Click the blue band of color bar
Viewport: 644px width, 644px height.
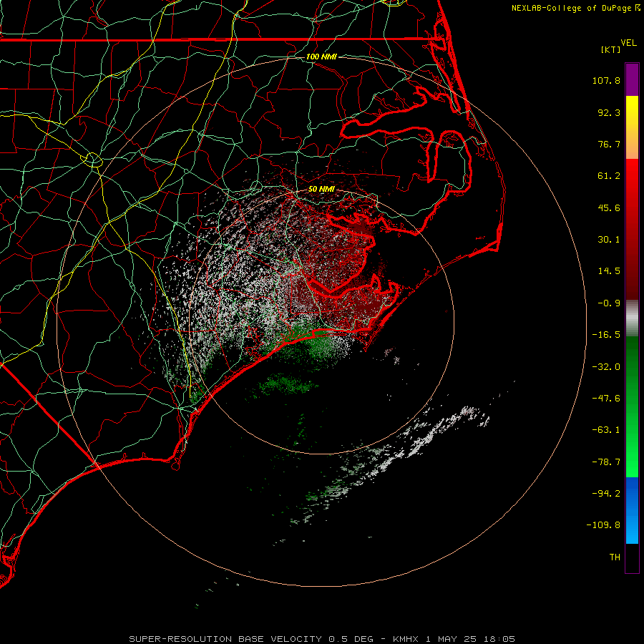[632, 510]
